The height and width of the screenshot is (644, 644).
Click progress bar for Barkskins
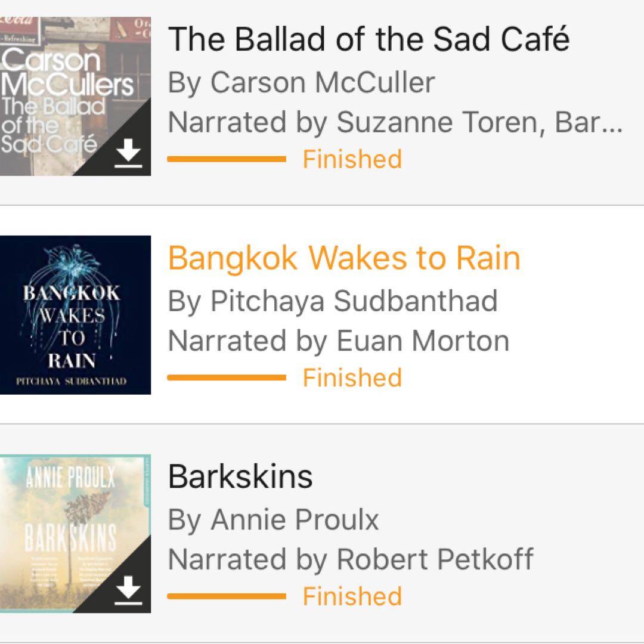click(227, 596)
